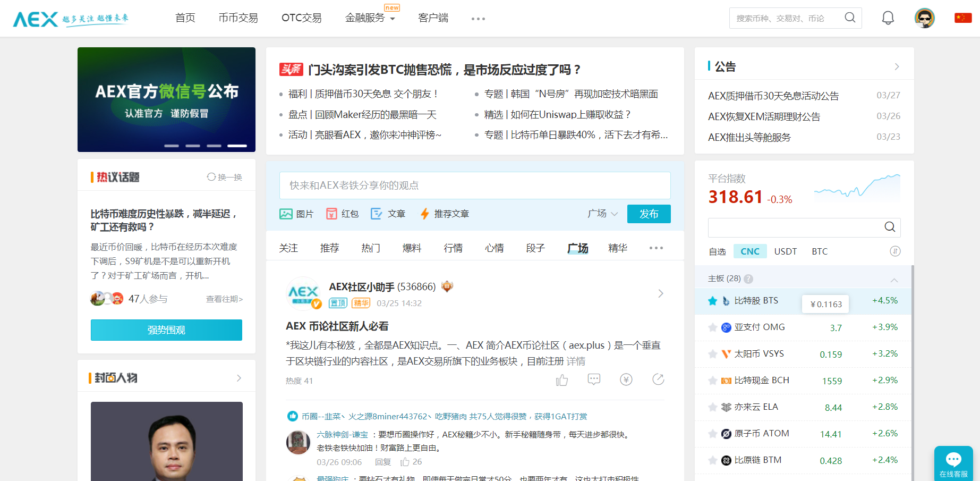
Task: Open OTC交易 nav item
Action: 302,18
